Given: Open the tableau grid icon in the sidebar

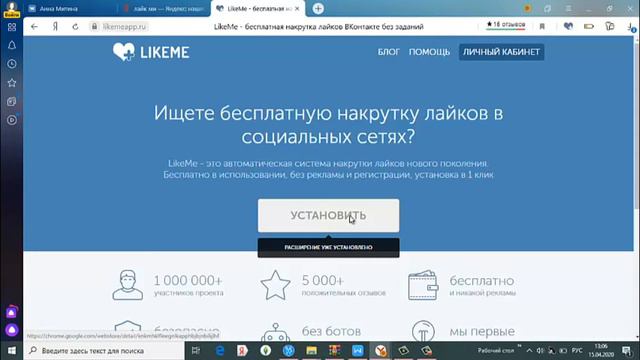Looking at the screenshot, I should click(12, 27).
